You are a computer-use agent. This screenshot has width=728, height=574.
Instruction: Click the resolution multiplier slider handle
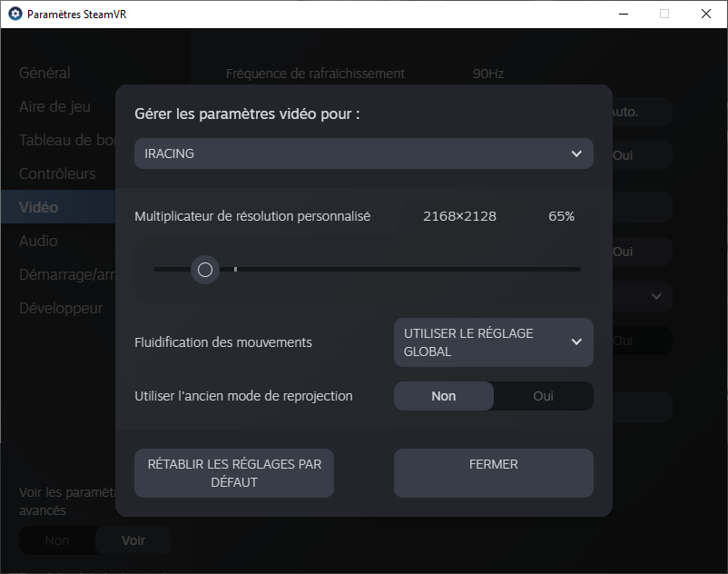[x=205, y=270]
